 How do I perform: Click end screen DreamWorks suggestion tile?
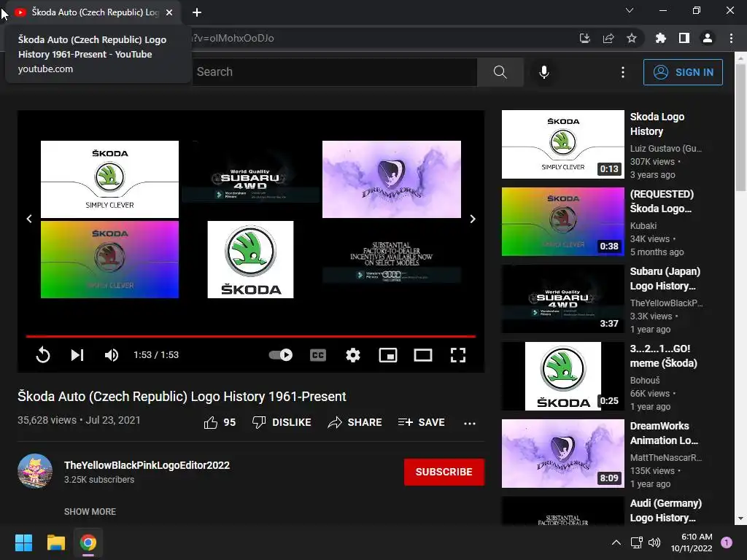(392, 179)
